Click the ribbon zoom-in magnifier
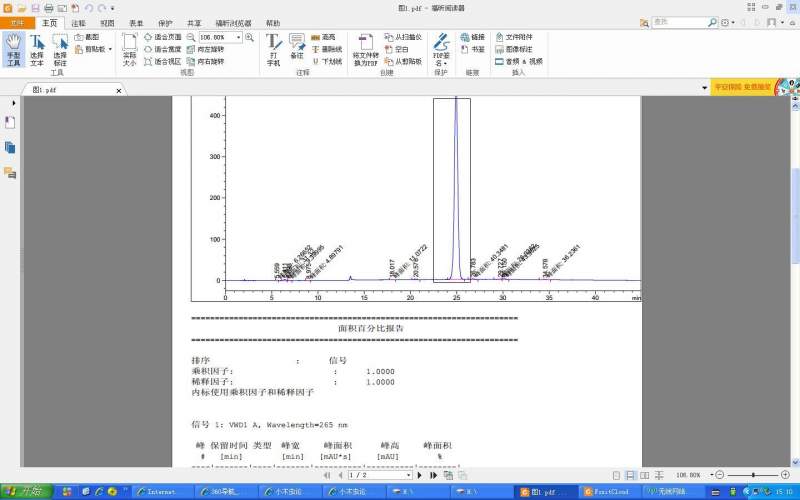 coord(249,37)
